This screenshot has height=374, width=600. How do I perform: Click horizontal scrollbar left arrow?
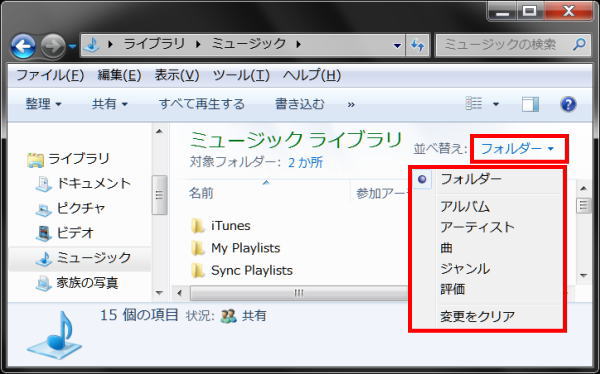coord(180,293)
